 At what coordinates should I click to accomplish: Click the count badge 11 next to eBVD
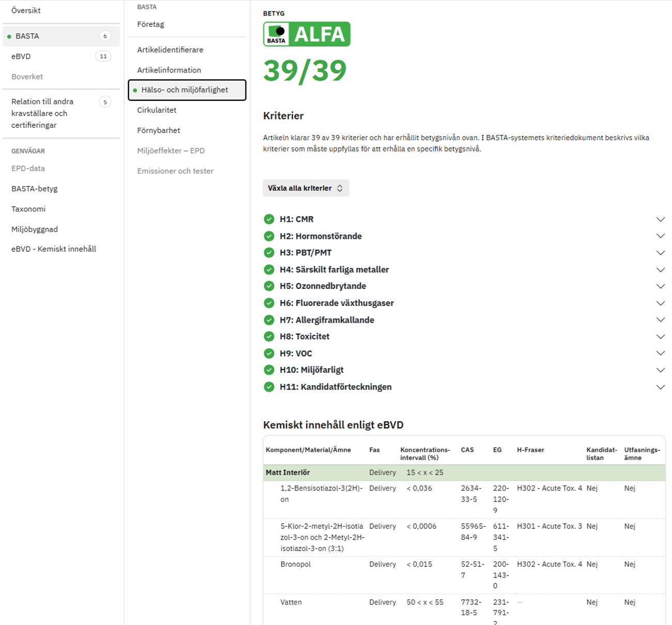pyautogui.click(x=103, y=56)
